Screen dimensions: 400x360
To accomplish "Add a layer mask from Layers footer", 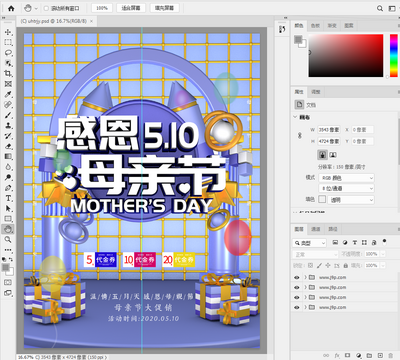I will coord(348,355).
